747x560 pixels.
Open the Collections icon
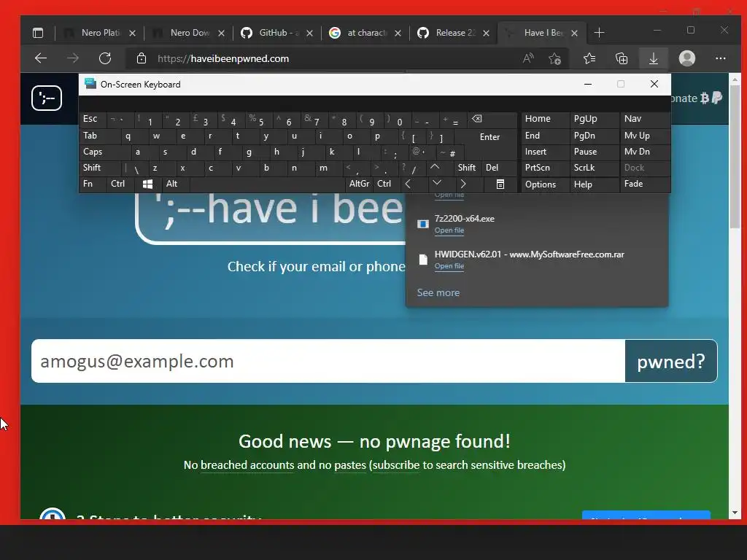622,58
